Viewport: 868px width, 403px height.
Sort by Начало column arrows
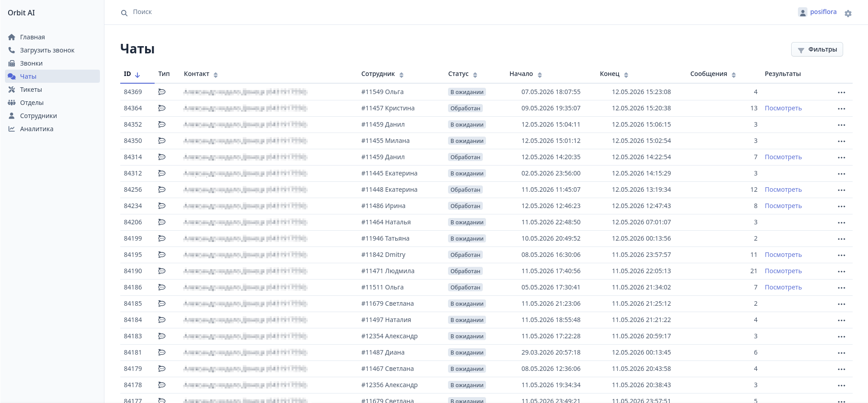click(540, 75)
